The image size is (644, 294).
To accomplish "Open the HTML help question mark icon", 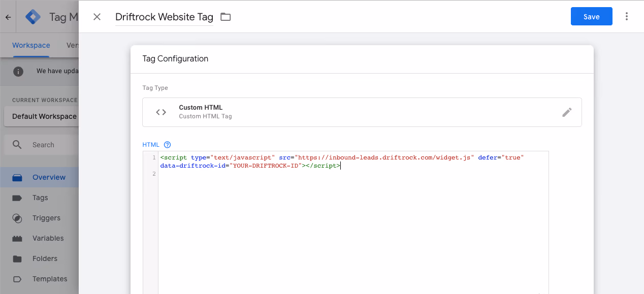I will point(167,145).
